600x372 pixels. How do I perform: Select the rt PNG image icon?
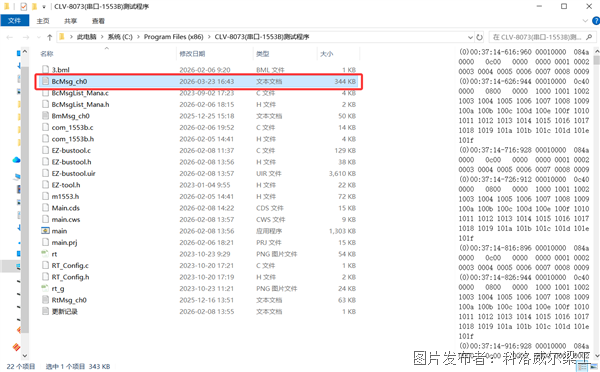click(46, 253)
